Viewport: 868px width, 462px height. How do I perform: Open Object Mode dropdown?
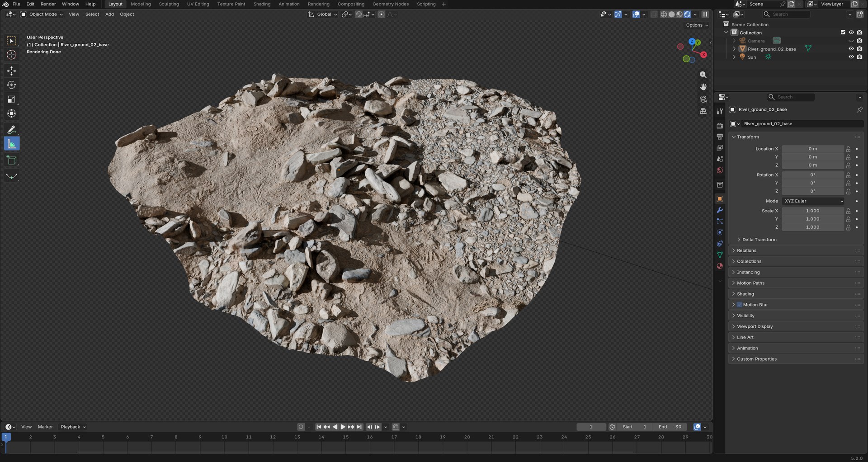[42, 14]
